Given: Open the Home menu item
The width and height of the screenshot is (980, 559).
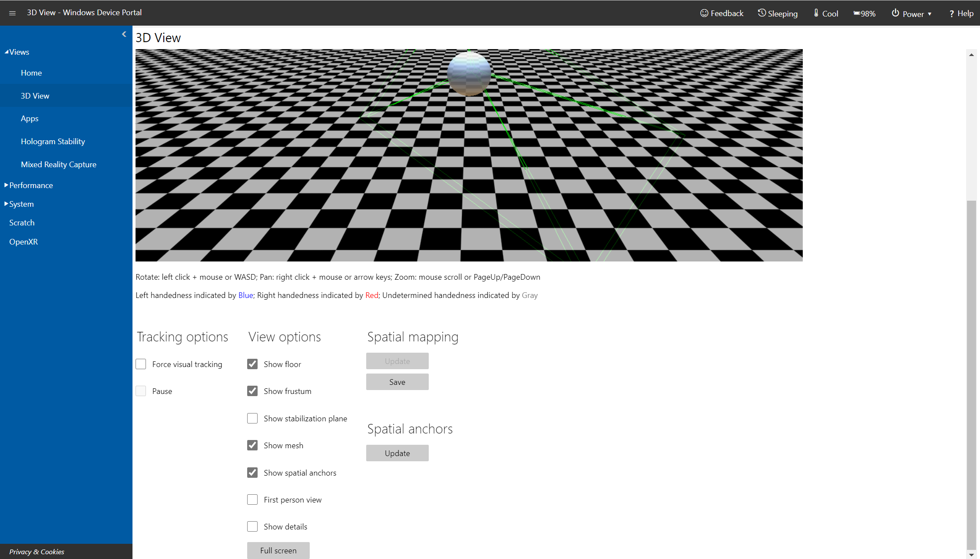Looking at the screenshot, I should tap(31, 72).
